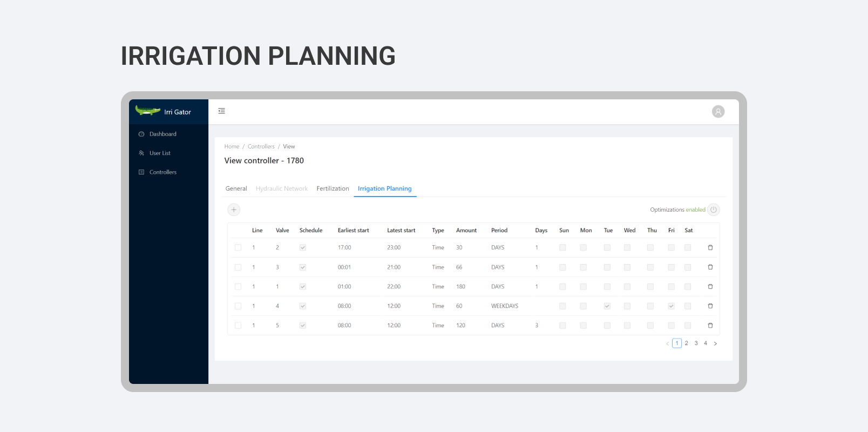
Task: Select the Irrigation Planning tab
Action: click(385, 188)
